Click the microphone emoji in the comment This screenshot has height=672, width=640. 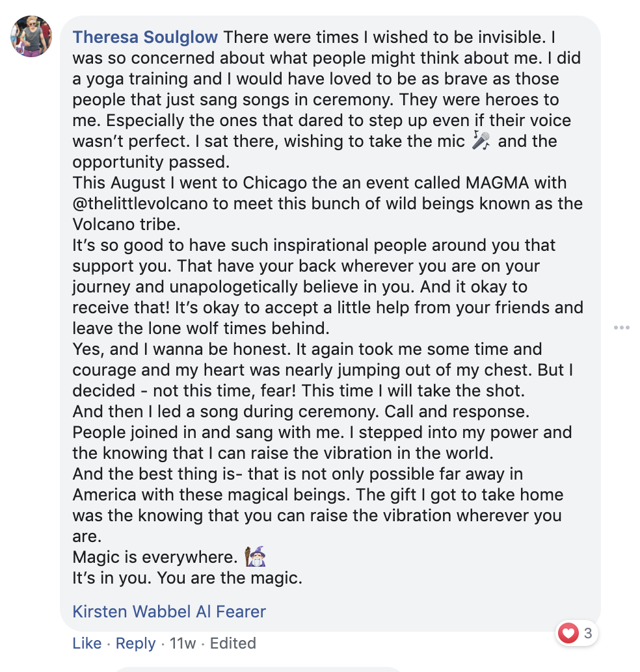point(481,141)
